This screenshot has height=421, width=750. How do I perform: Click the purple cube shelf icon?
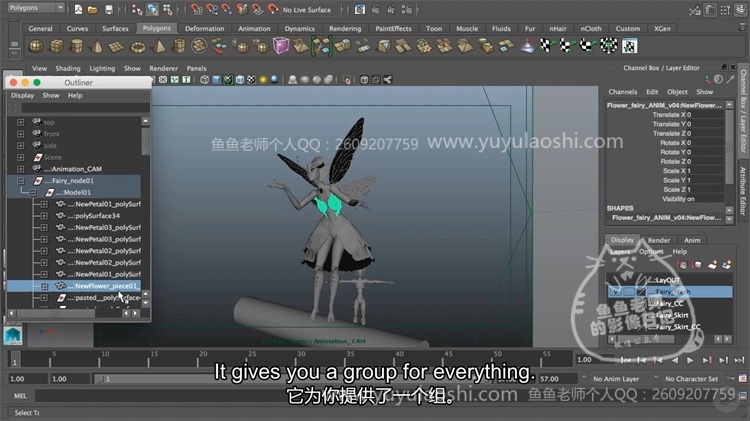coord(281,46)
